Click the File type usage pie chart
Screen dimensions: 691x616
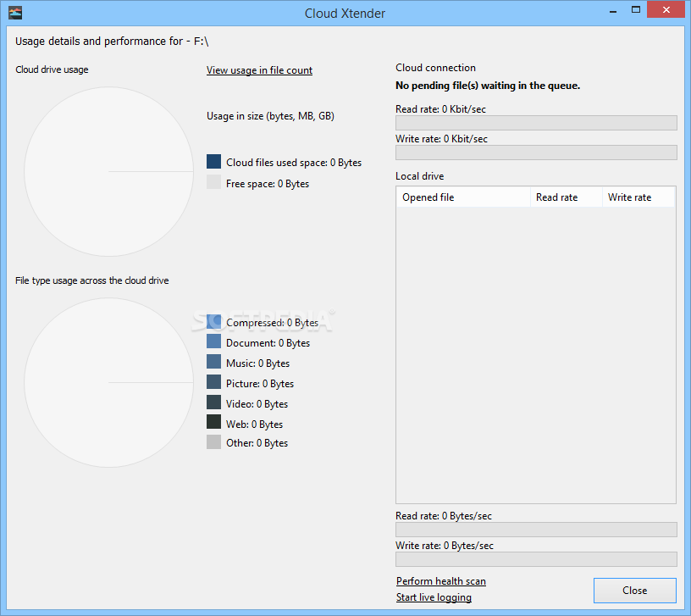point(109,382)
